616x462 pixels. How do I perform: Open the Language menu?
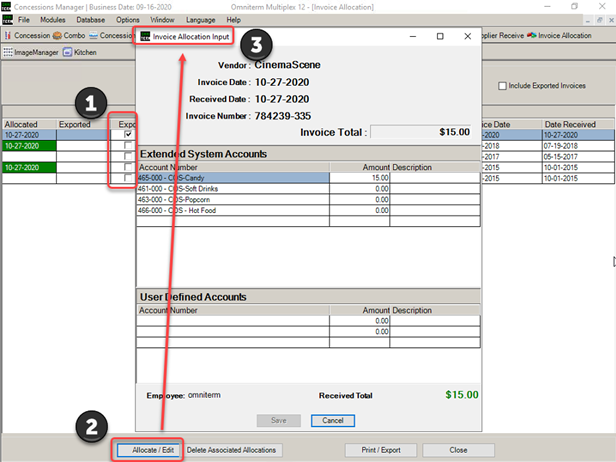[x=201, y=20]
